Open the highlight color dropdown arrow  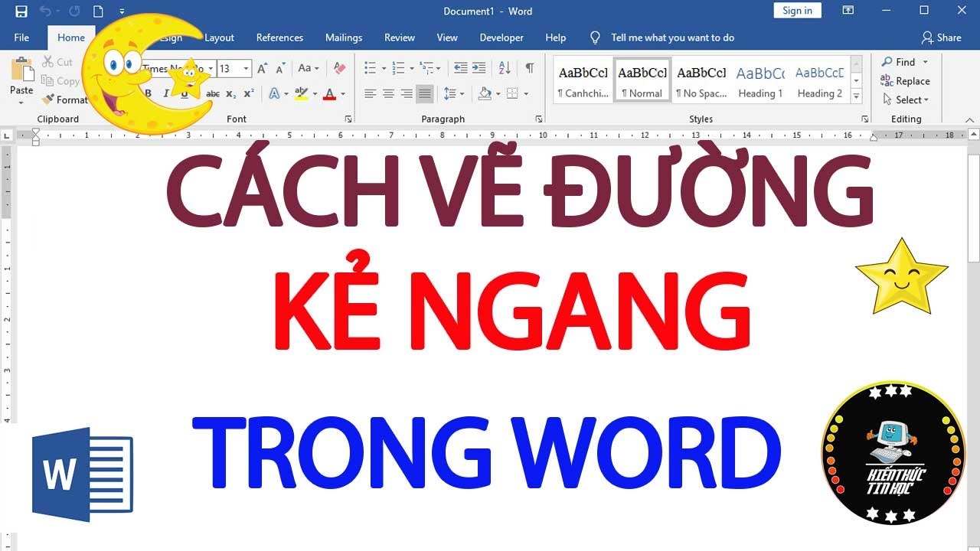tap(314, 93)
